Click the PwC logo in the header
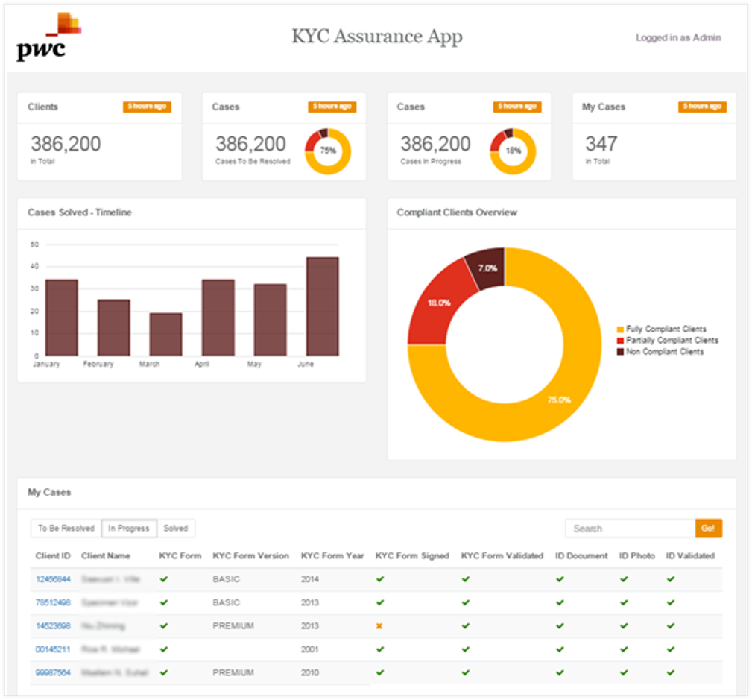This screenshot has width=752, height=700. pos(48,37)
